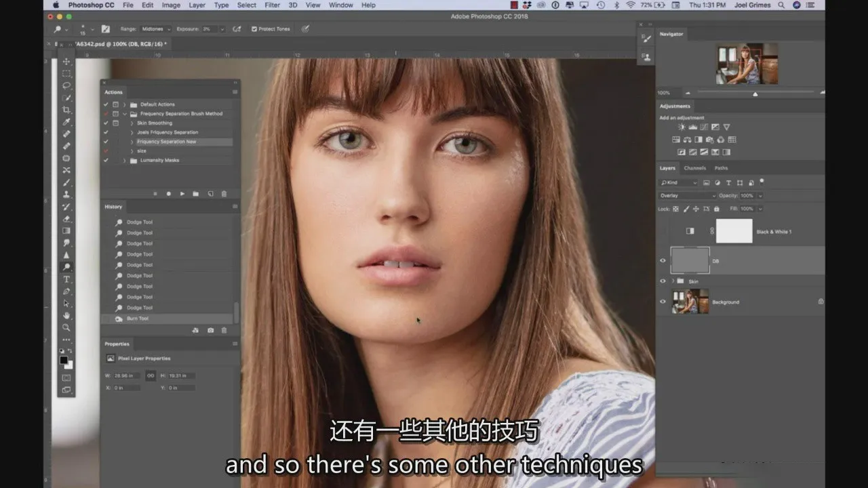Select the Hand tool

pyautogui.click(x=66, y=316)
